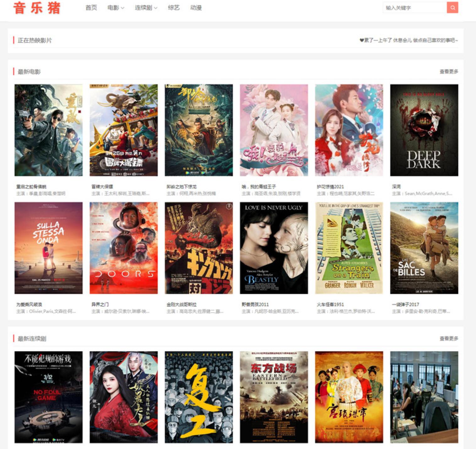Viewport: 476px width, 449px height.
Task: Open the Un Sac de Billes poster
Action: coord(424,248)
